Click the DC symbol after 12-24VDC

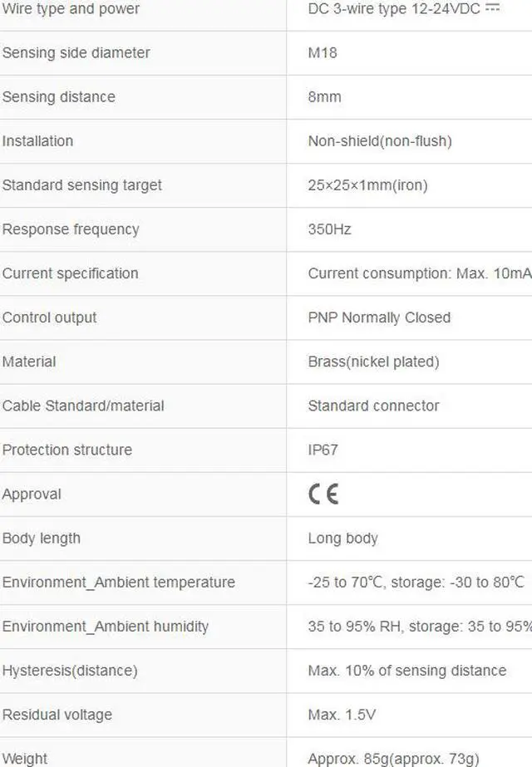pos(493,7)
